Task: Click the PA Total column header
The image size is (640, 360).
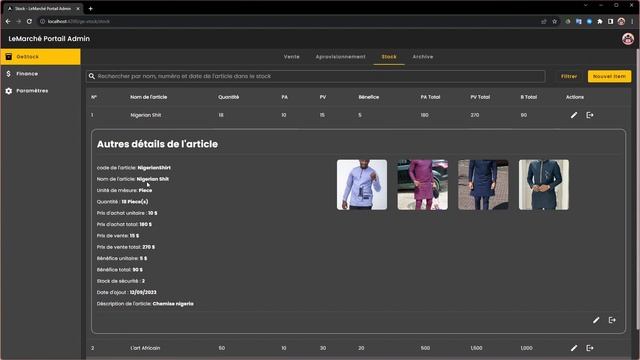Action: [x=430, y=97]
